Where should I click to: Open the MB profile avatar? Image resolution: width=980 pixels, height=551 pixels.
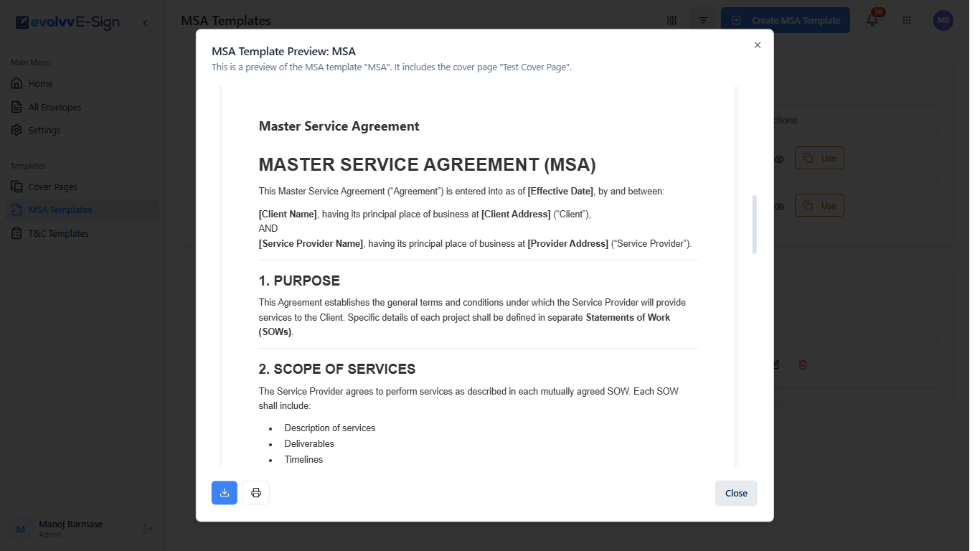pos(943,21)
